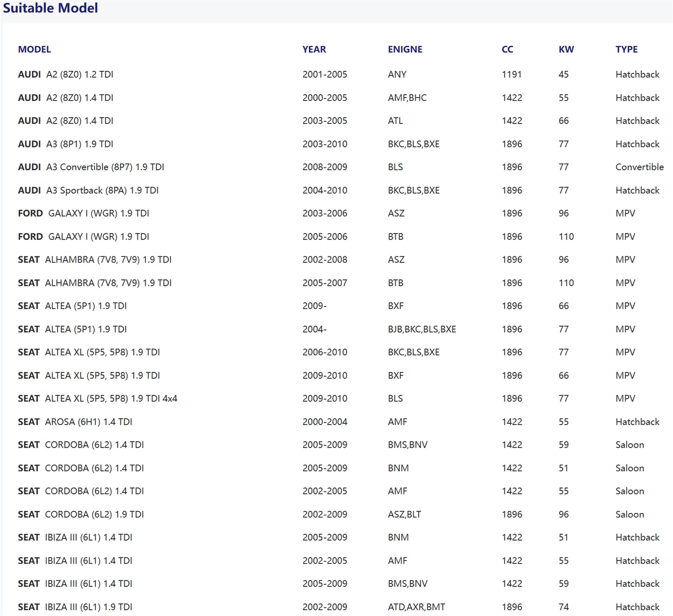Select AUDI A3 Convertible (8P7) 1.9 TDI
The image size is (673, 616).
click(91, 167)
